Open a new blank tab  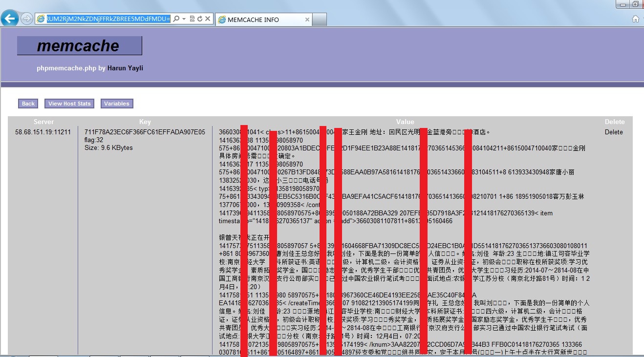click(x=319, y=20)
